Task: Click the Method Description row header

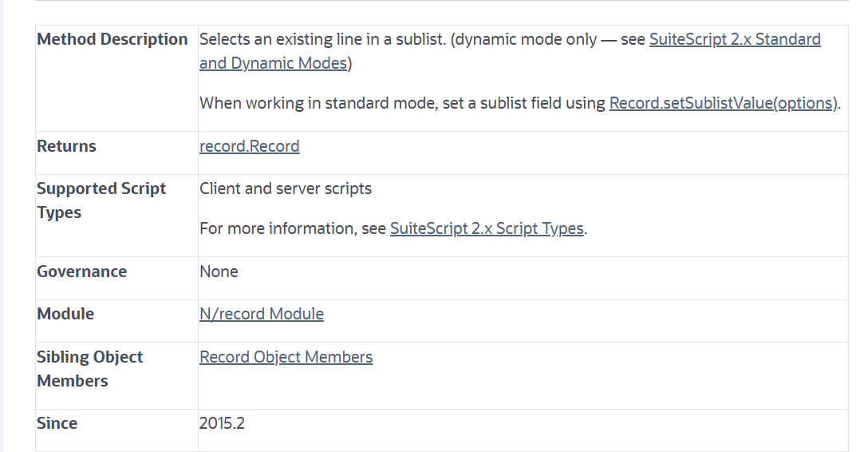Action: 112,39
